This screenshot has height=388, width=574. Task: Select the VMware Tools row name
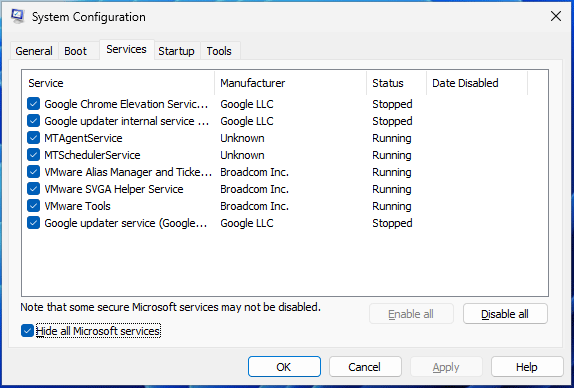point(77,206)
